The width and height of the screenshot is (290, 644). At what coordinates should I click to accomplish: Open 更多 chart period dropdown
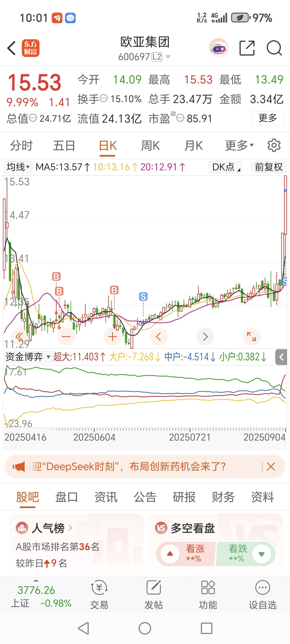[x=239, y=145]
